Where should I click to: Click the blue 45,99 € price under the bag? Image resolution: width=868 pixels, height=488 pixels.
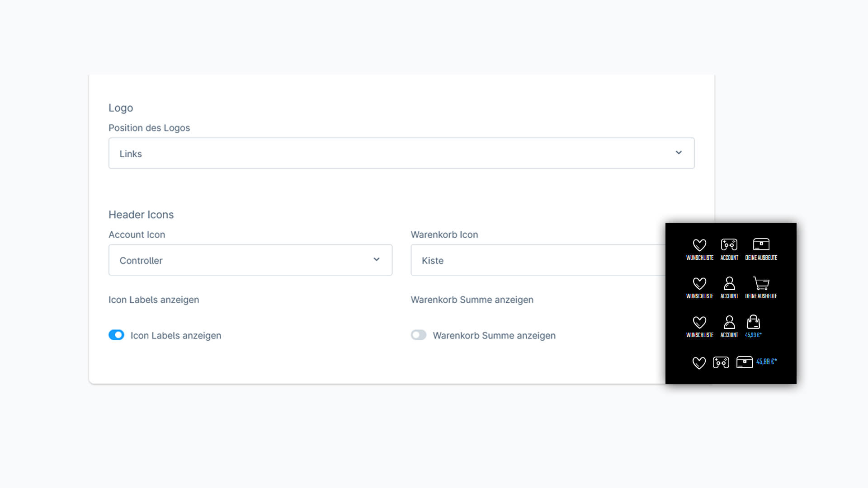click(753, 335)
